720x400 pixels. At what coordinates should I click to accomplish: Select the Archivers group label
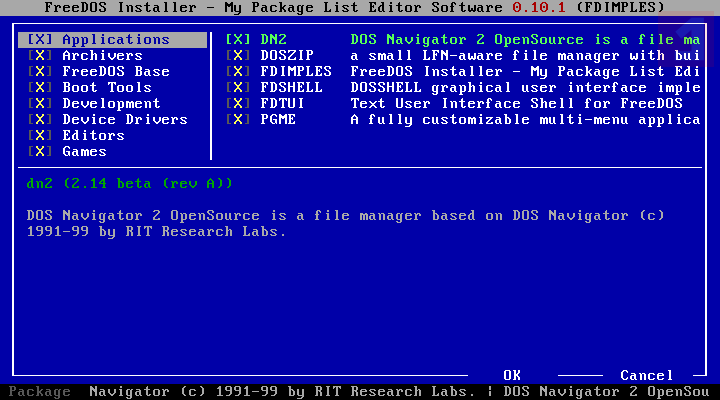[x=102, y=56]
